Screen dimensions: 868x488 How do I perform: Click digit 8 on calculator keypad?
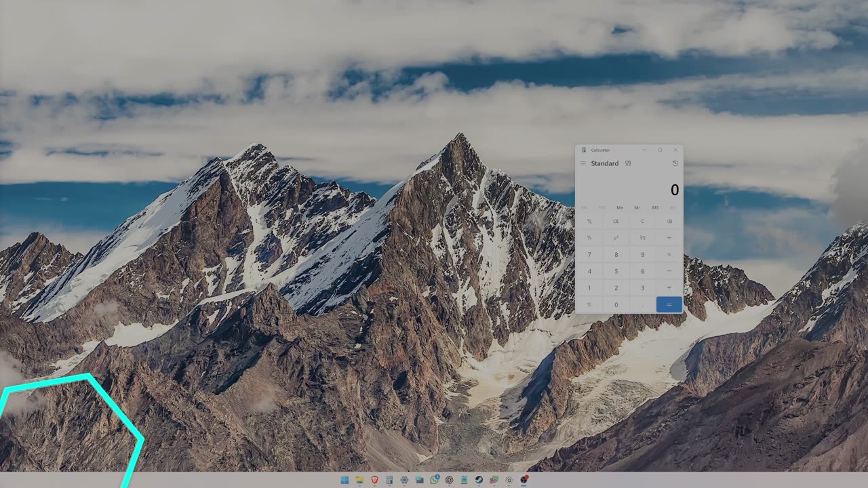[616, 254]
